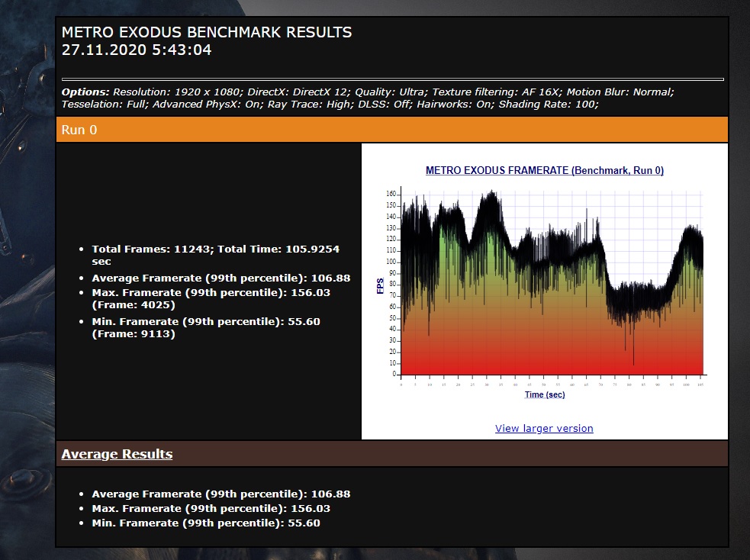Click (Frame: 4025) text
The height and width of the screenshot is (560, 750).
134,305
